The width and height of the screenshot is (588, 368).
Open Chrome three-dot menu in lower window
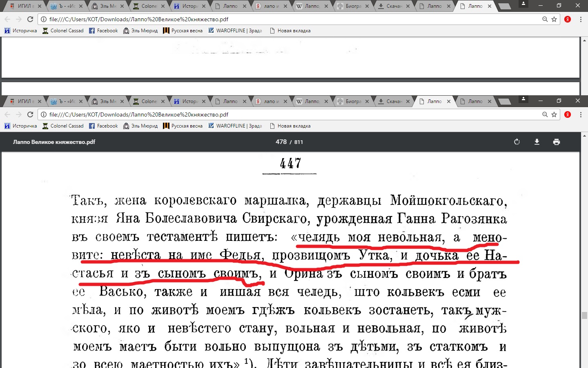coord(581,114)
